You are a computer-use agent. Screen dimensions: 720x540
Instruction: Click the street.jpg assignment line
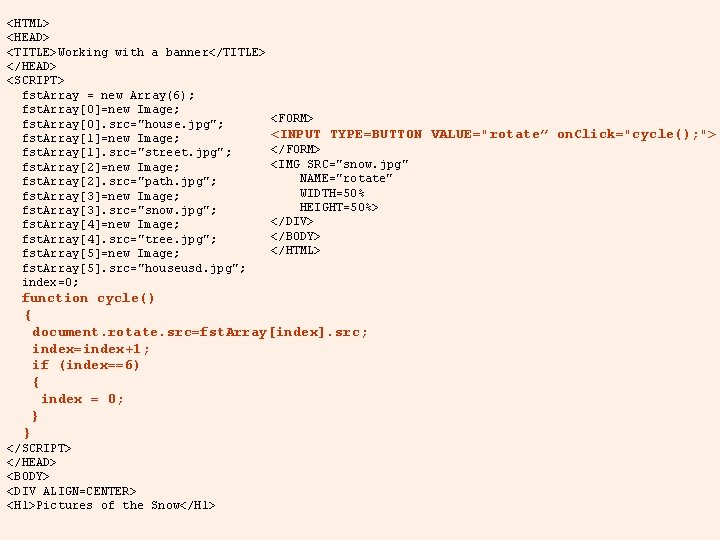[x=127, y=152]
